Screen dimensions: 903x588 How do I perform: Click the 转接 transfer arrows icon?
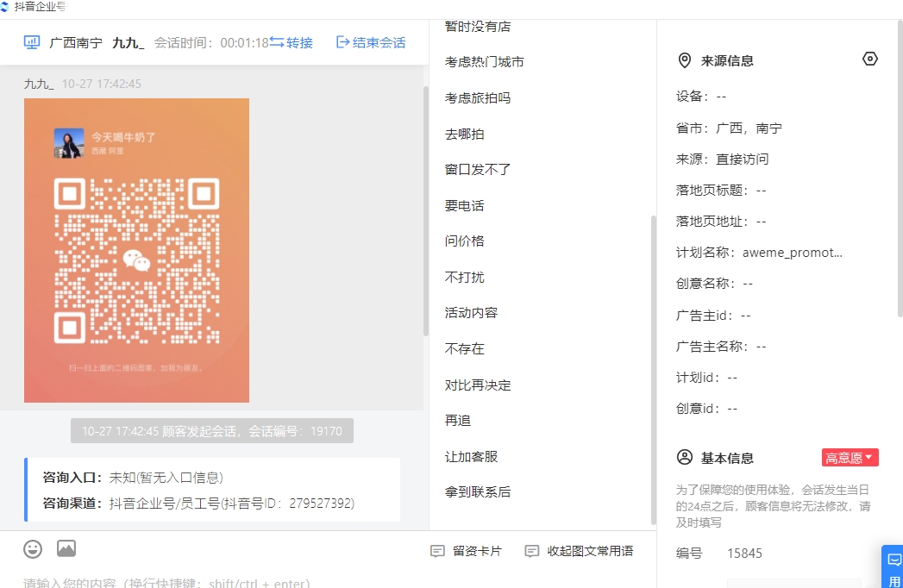tap(277, 42)
